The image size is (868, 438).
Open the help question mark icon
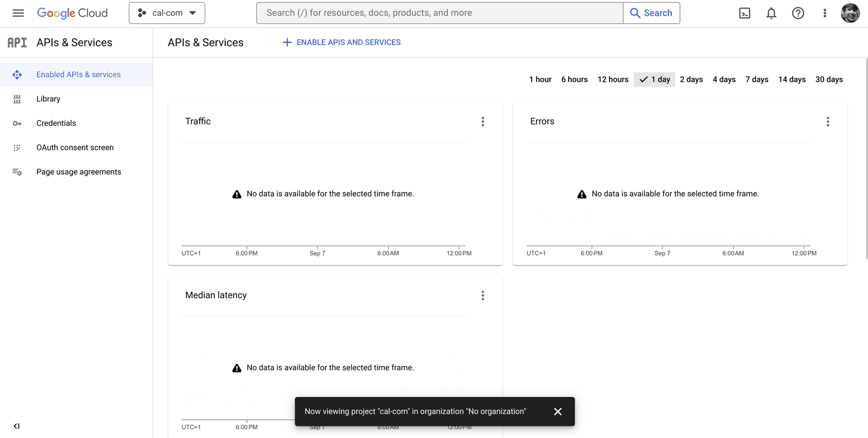pyautogui.click(x=797, y=13)
